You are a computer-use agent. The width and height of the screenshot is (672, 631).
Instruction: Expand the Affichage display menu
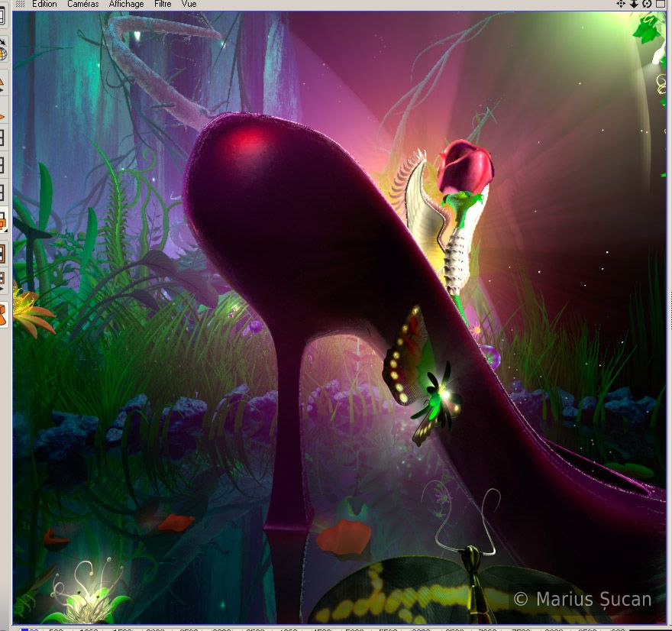click(x=126, y=4)
